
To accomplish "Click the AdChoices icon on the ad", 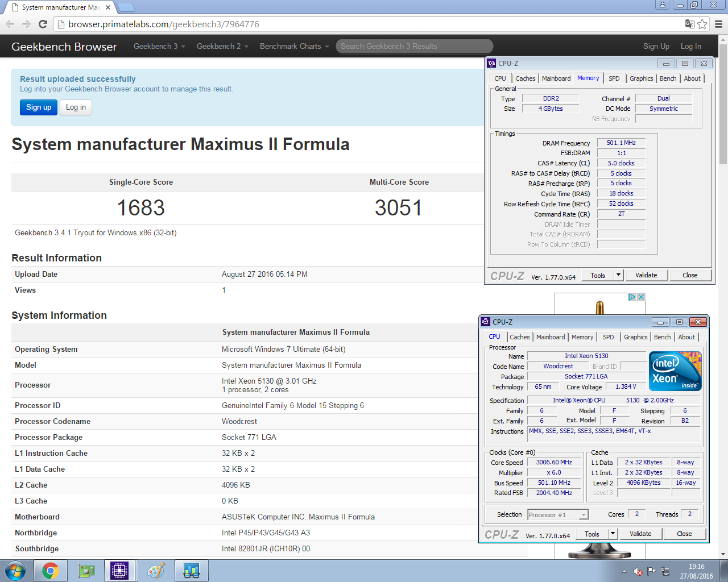I will 632,297.
